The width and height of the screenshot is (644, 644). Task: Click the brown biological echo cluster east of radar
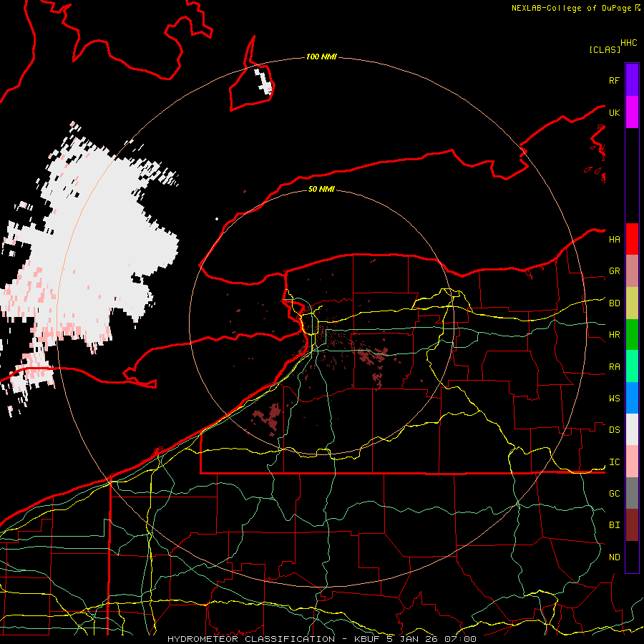pyautogui.click(x=374, y=356)
